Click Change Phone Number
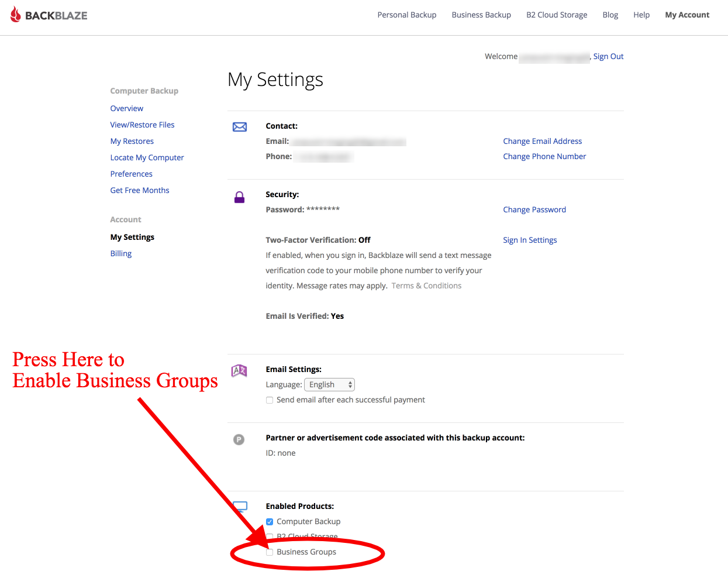 click(544, 157)
